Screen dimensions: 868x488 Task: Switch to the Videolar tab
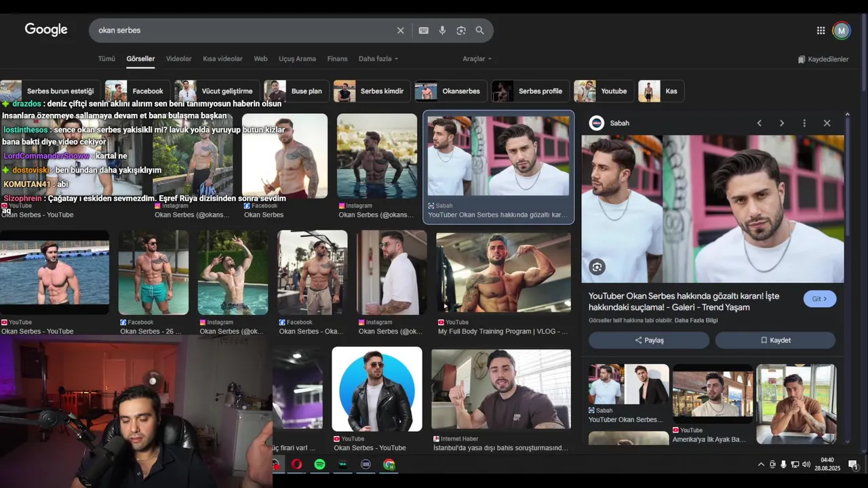[179, 59]
